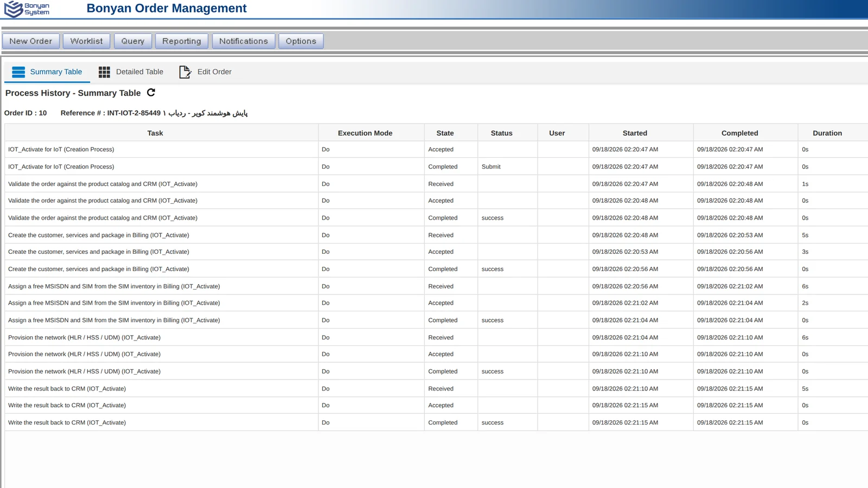Open the Reporting menu
Screen dimensions: 868x488
[182, 41]
